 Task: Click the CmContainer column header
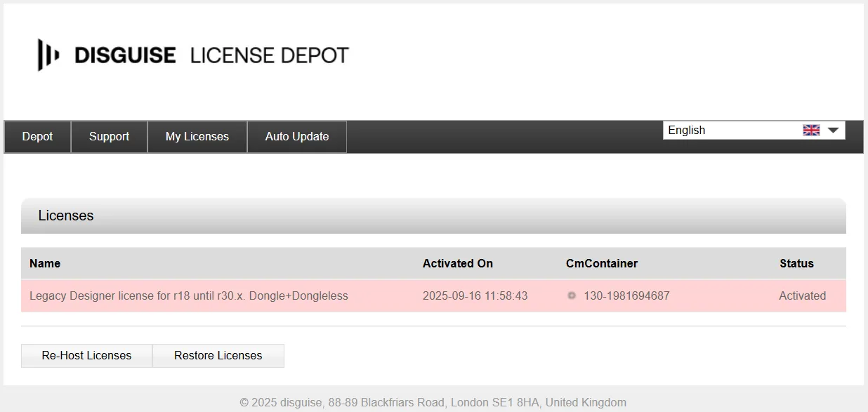coord(602,263)
